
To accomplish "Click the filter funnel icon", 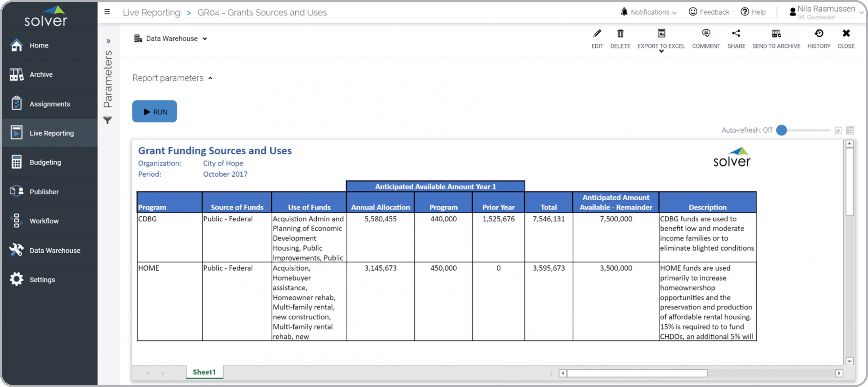I will 107,120.
